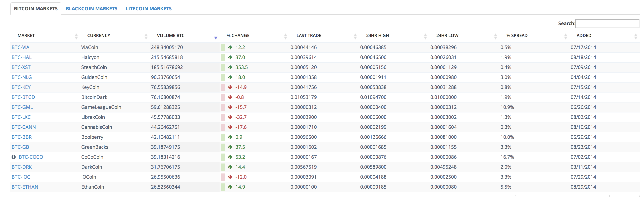The height and width of the screenshot is (197, 644).
Task: Click the red down arrow for LibrexCoin
Action: click(x=230, y=117)
